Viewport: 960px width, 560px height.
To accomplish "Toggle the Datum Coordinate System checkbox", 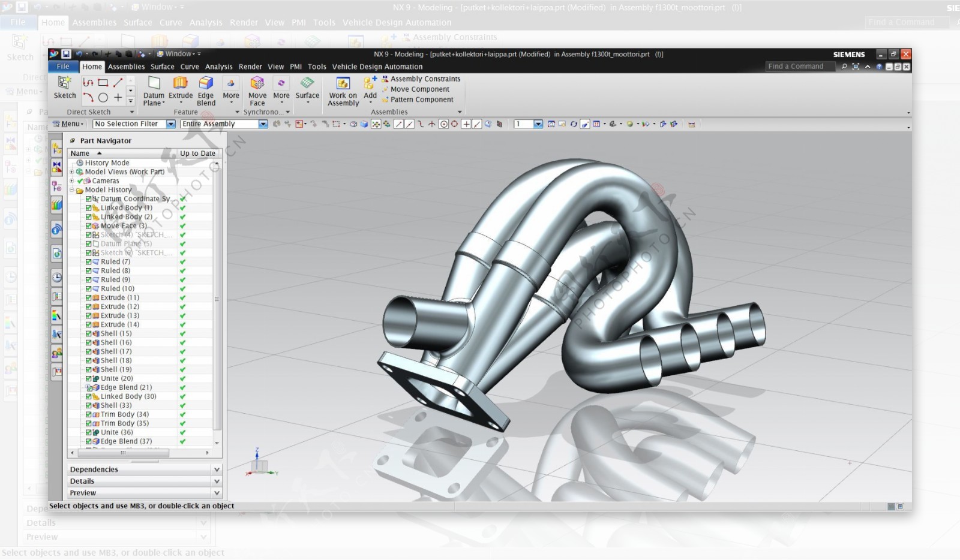I will [88, 199].
